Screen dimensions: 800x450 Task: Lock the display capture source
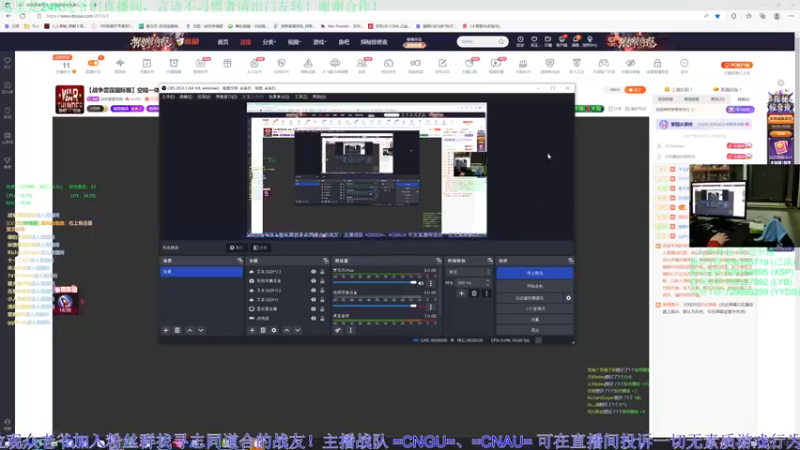click(x=322, y=309)
